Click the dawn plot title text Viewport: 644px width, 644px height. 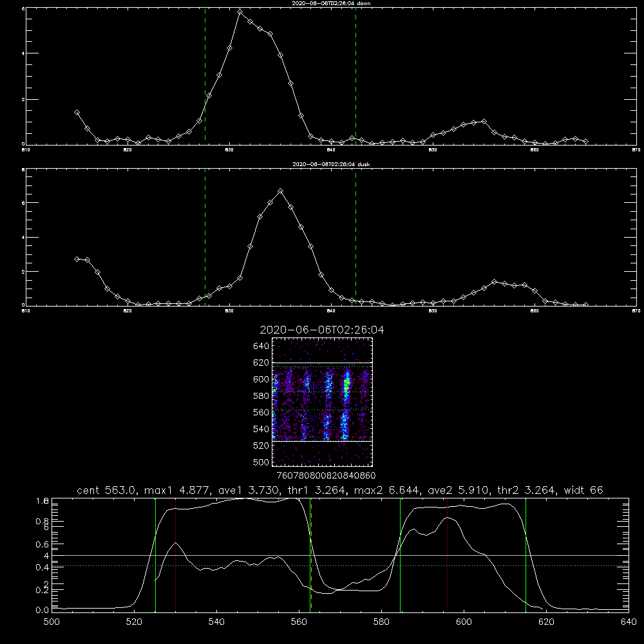pyautogui.click(x=331, y=3)
